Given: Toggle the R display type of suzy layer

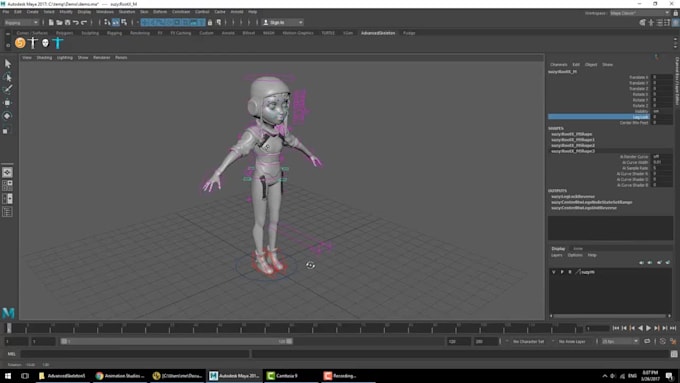Looking at the screenshot, I should pyautogui.click(x=570, y=272).
